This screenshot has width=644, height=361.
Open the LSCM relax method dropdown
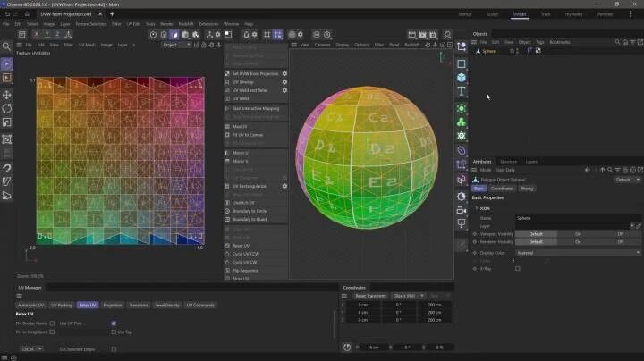30,348
